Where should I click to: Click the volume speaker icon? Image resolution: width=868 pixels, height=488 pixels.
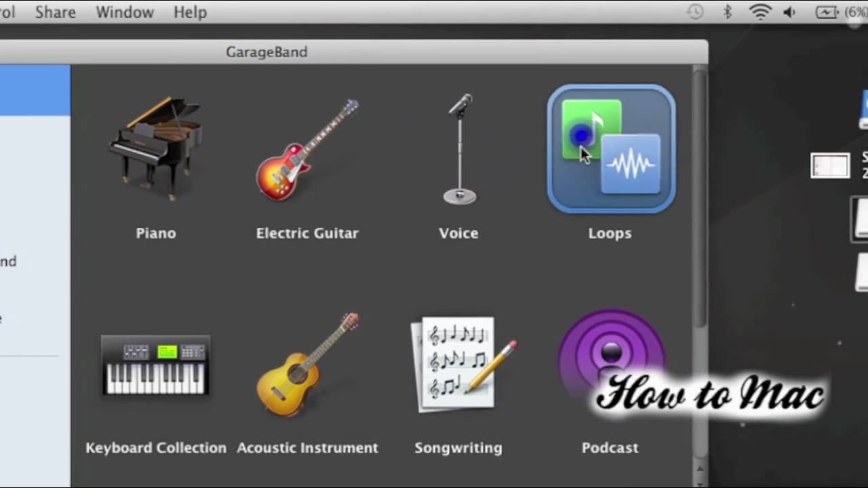(x=789, y=12)
